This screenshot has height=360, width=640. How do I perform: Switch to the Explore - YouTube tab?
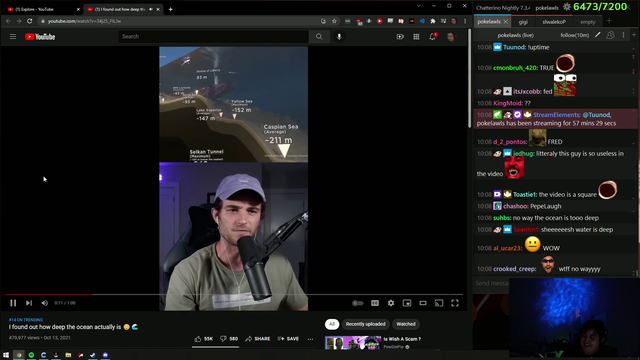(x=42, y=9)
